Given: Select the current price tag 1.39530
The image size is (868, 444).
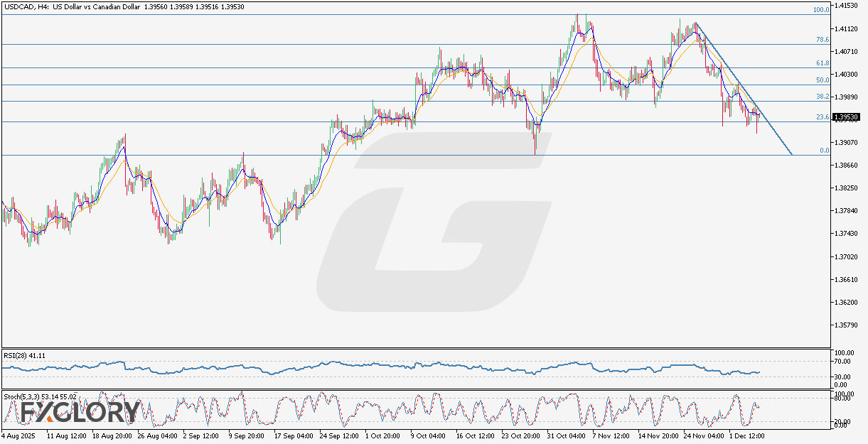Looking at the screenshot, I should 846,115.
